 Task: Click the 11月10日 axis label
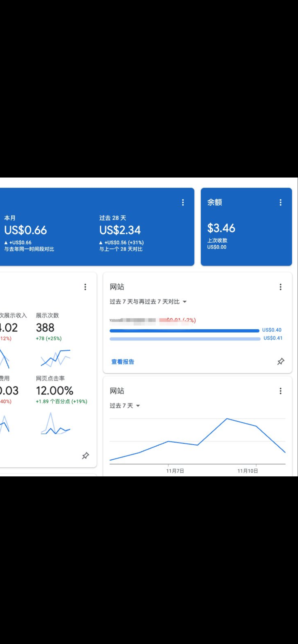pos(248,471)
